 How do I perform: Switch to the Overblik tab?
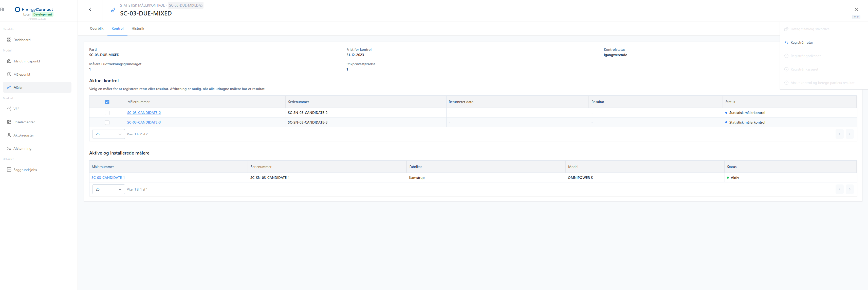coord(97,28)
